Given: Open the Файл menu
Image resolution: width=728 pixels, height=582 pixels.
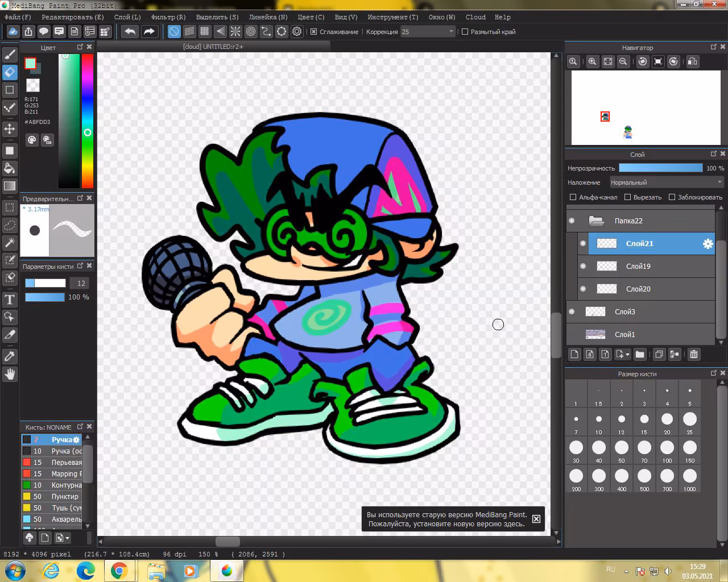Looking at the screenshot, I should tap(18, 17).
